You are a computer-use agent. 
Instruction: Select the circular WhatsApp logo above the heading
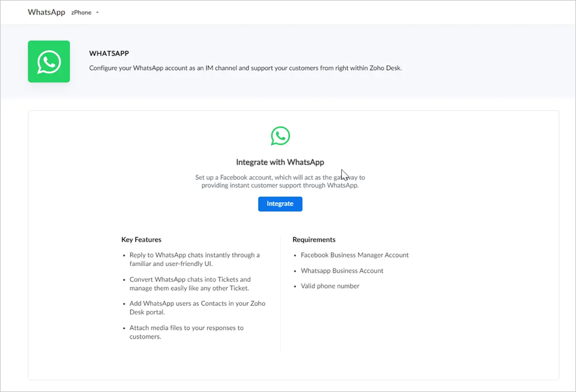(x=280, y=136)
